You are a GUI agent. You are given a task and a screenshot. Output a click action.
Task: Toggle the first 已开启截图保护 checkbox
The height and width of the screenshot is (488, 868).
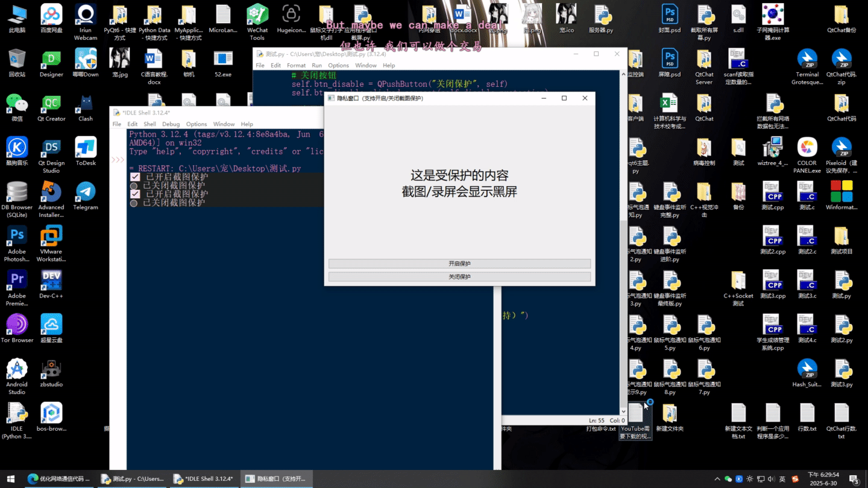pyautogui.click(x=134, y=177)
